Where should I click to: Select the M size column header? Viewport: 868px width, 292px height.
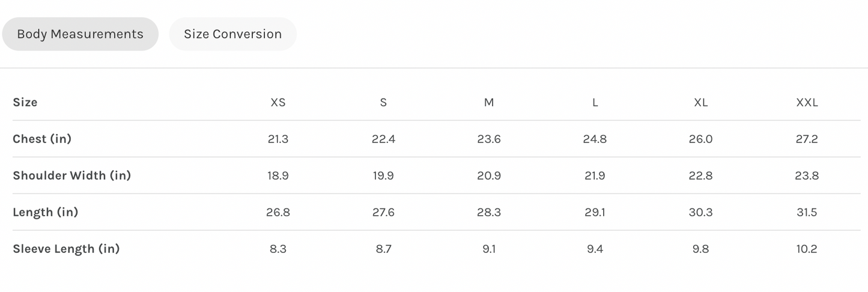coord(489,102)
